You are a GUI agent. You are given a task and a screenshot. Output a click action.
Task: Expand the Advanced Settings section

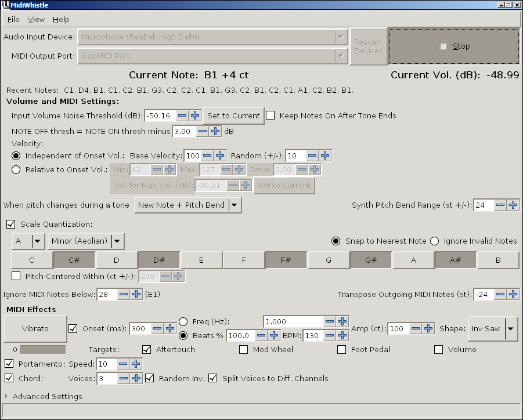tap(7, 396)
